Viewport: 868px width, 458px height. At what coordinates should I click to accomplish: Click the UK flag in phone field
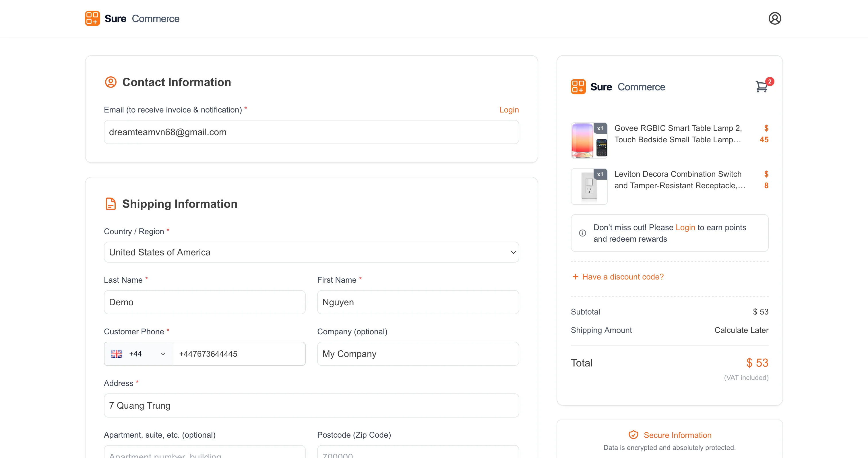[x=117, y=354]
